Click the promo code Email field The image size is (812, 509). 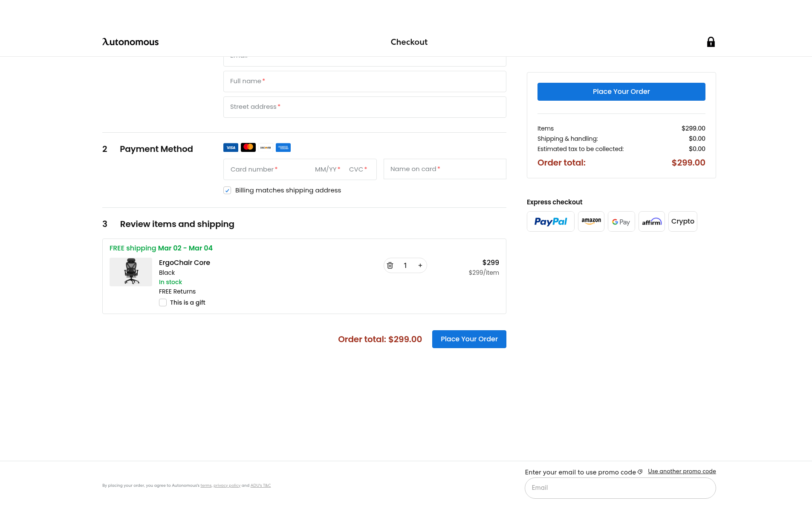click(x=620, y=488)
